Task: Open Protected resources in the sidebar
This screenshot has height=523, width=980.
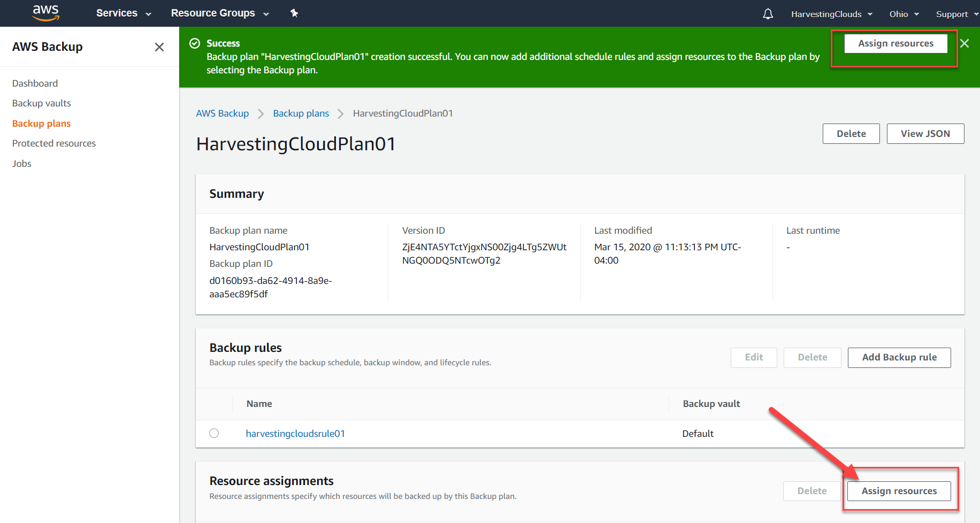Action: (54, 143)
